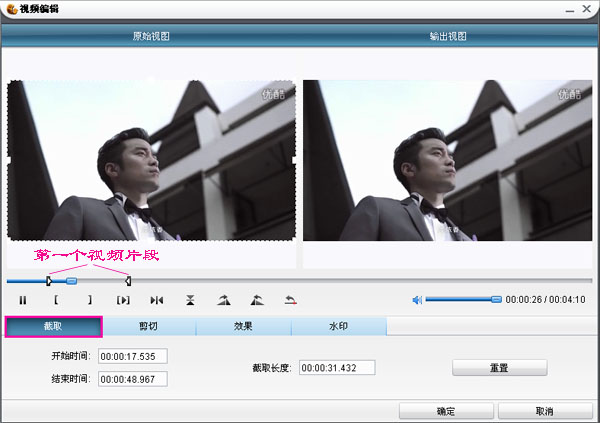Click the 重置 reset button

(x=499, y=368)
